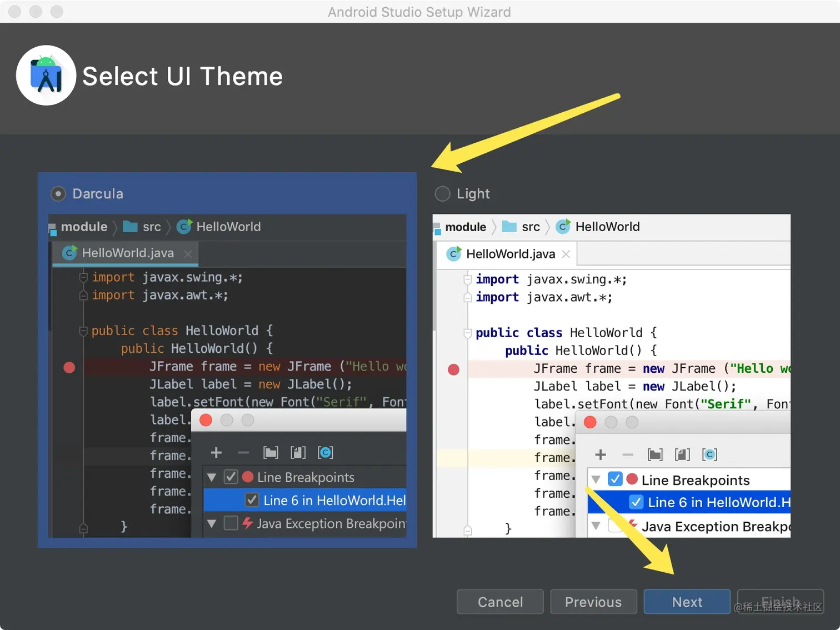Click group-by-file icon in Darcula preview
The width and height of the screenshot is (840, 630).
pos(298,452)
